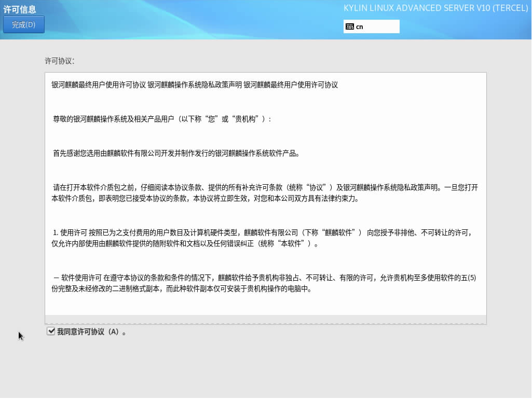Viewport: 532px width, 399px height.
Task: Click the license line starting 银河麒麟最终用户使用许可协议
Action: 195,85
